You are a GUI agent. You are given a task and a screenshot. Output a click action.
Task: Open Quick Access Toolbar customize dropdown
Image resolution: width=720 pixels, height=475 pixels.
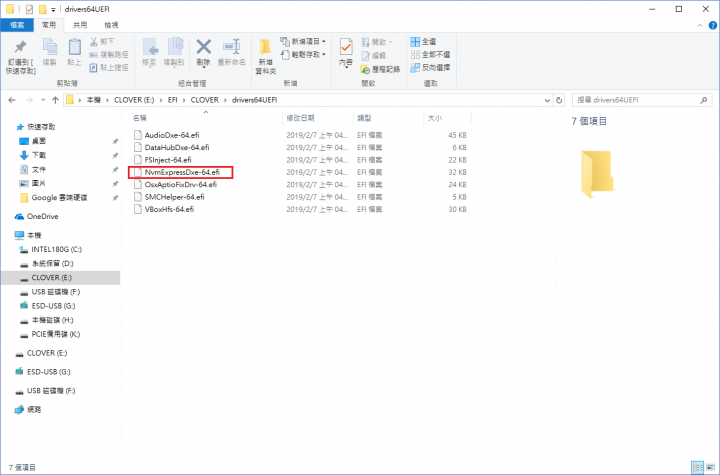pyautogui.click(x=53, y=10)
